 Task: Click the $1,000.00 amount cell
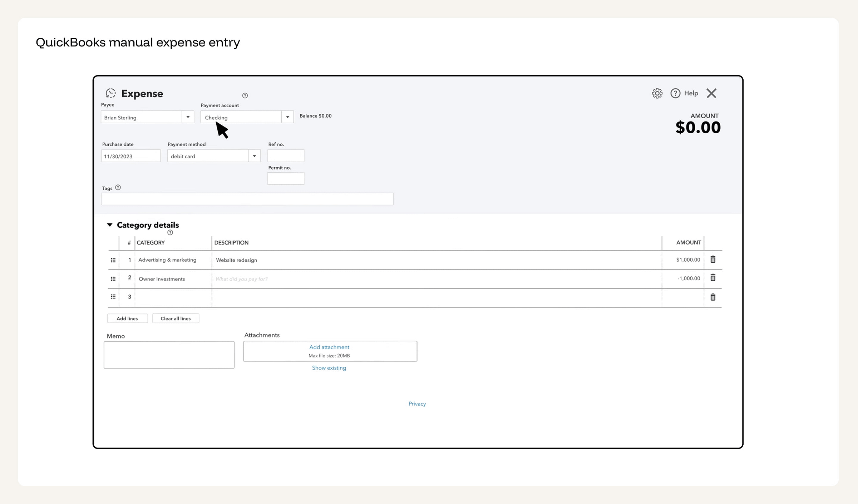click(x=683, y=260)
